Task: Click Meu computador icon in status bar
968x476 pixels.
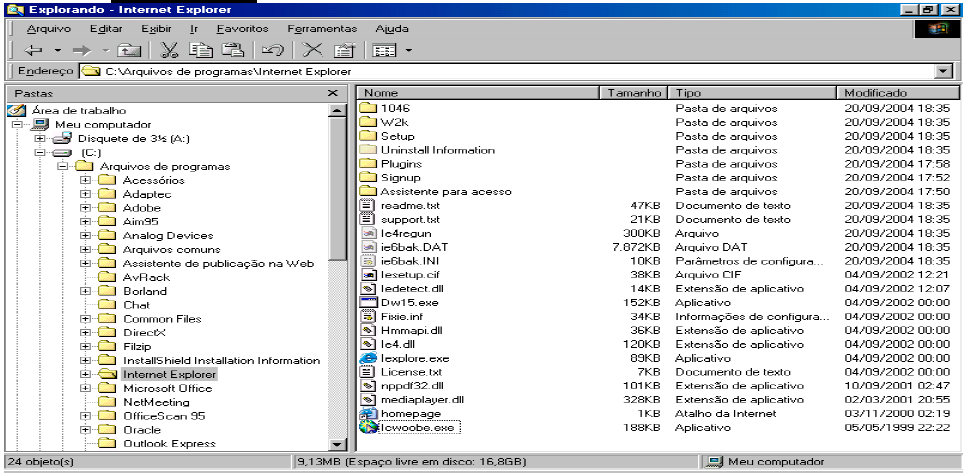Action: click(716, 461)
